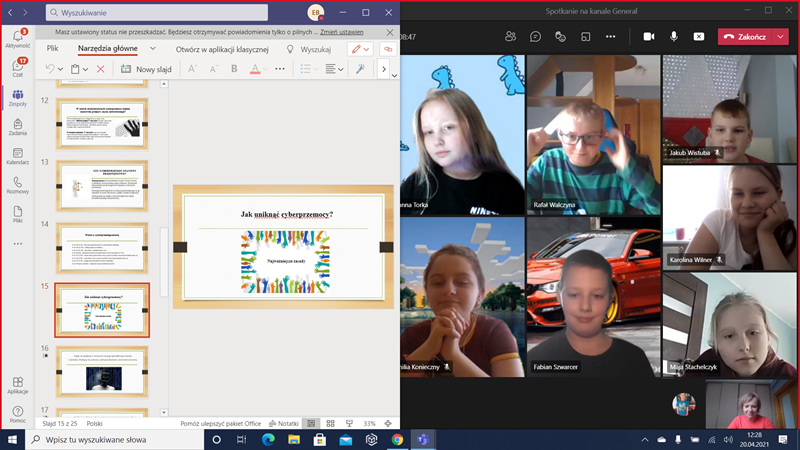Show meeting participants list
Viewport: 800px width, 450px height.
tap(511, 36)
